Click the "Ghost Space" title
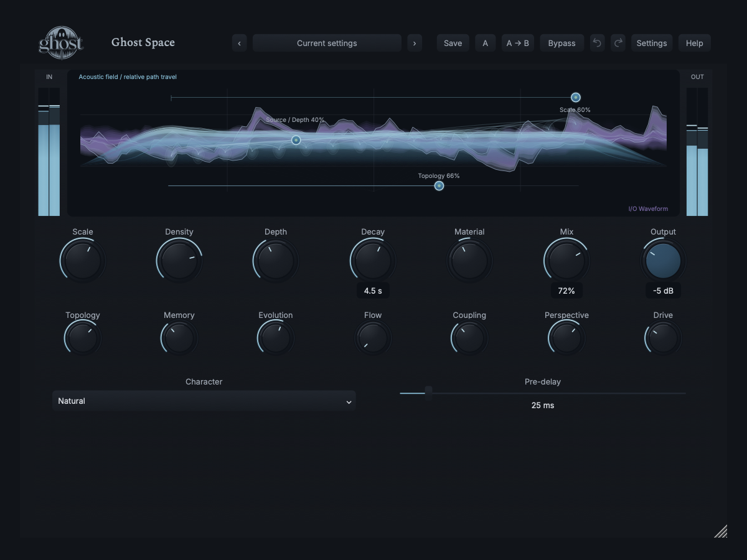Image resolution: width=747 pixels, height=560 pixels. [143, 42]
